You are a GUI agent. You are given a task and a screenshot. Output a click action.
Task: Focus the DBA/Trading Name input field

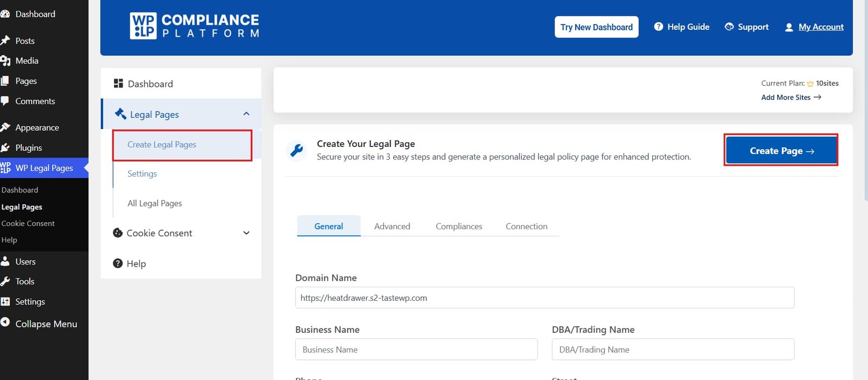(x=673, y=350)
